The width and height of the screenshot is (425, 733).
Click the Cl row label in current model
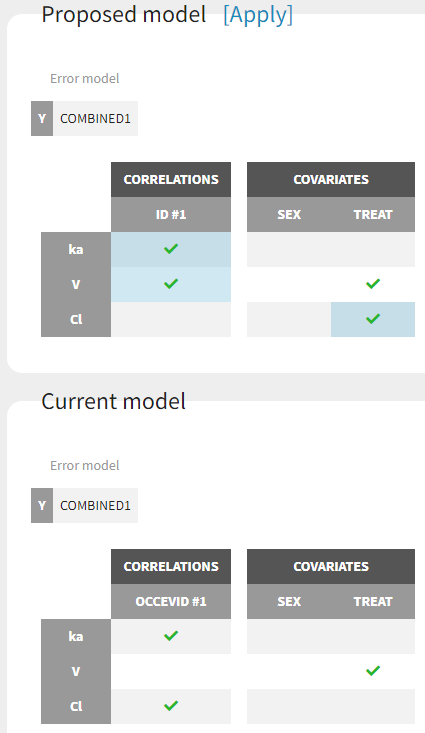[x=76, y=706]
